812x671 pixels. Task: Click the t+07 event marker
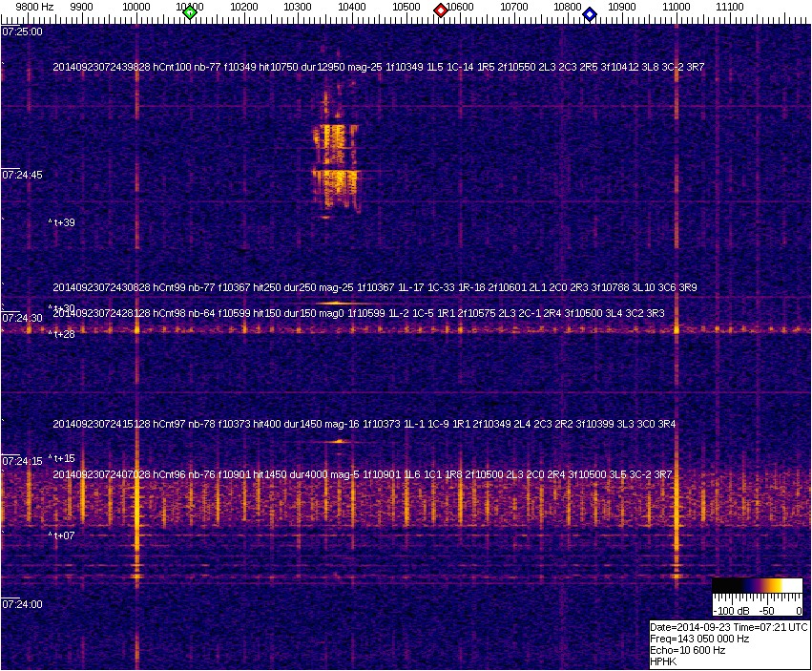pyautogui.click(x=63, y=535)
